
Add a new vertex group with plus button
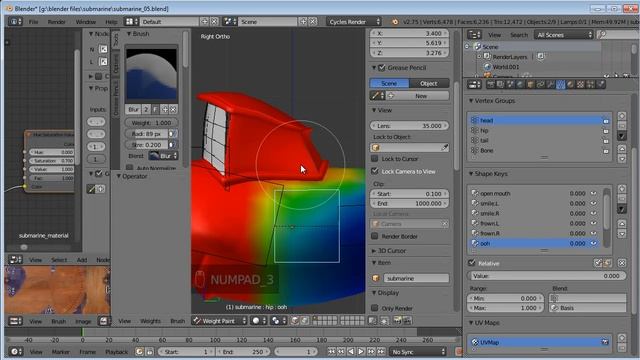[622, 116]
